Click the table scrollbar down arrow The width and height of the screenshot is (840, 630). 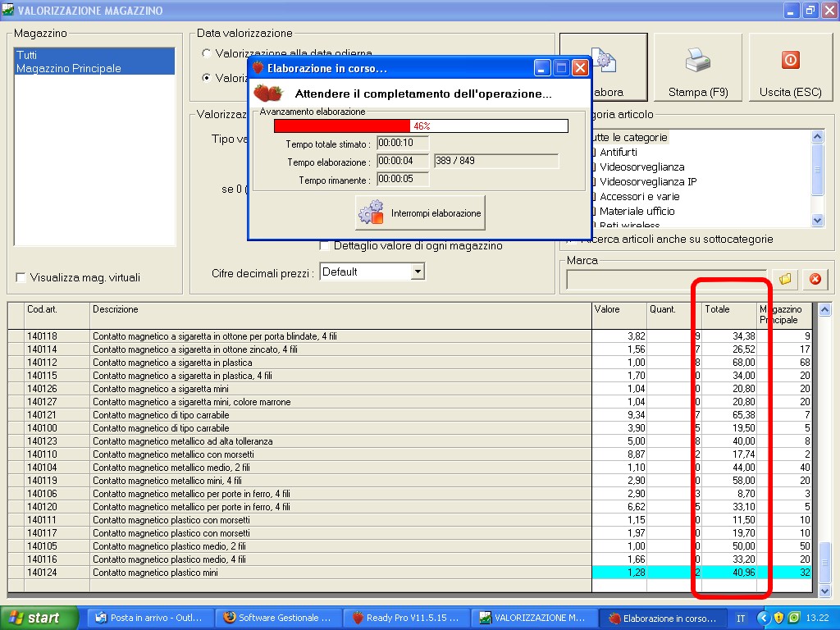click(825, 591)
